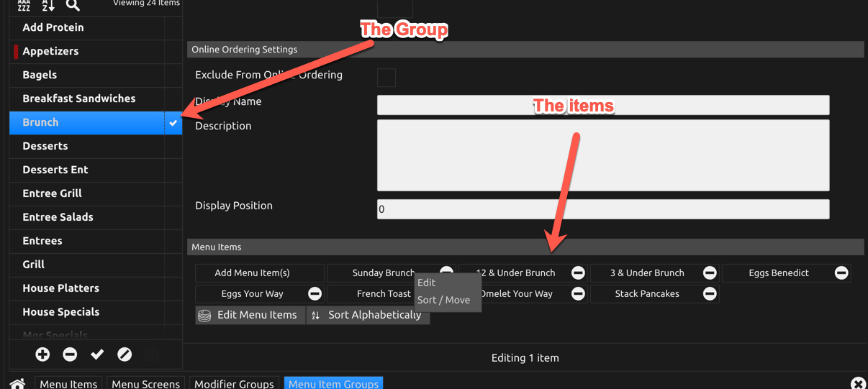Select Grill in the group list

tap(86, 265)
